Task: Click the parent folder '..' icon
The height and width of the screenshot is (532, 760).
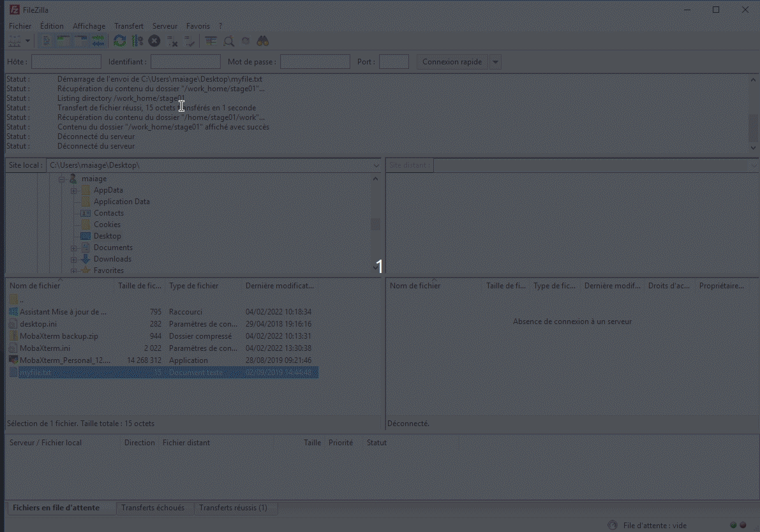Action: pyautogui.click(x=13, y=299)
